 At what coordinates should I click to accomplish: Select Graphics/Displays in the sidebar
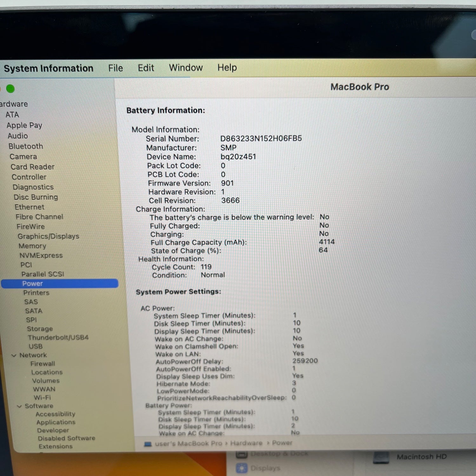tap(48, 236)
